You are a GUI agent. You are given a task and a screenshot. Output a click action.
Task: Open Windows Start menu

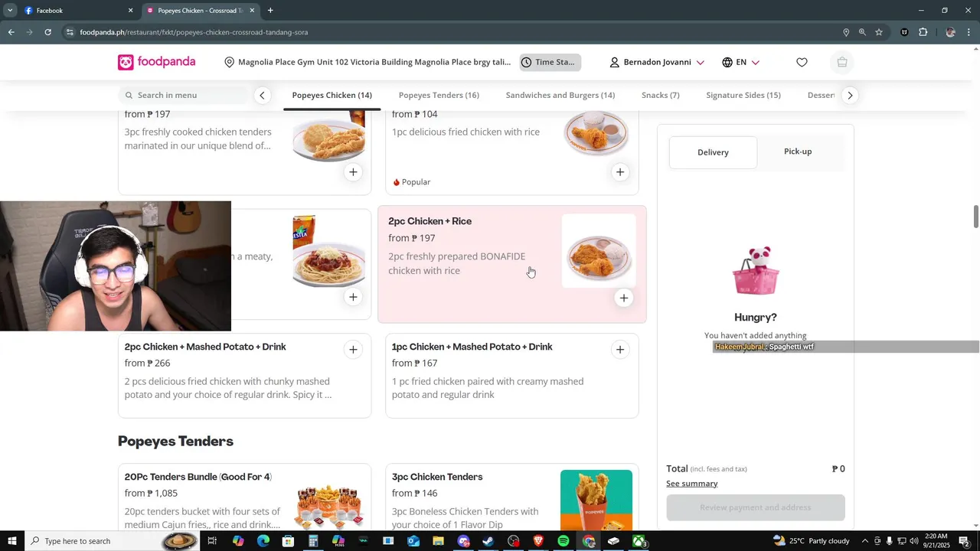pyautogui.click(x=12, y=541)
